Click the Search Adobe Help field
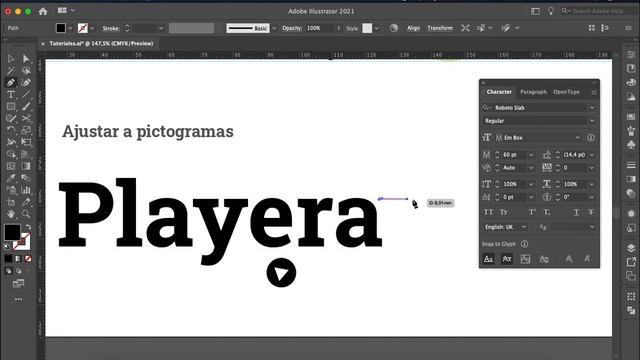Screen dimensions: 640x360 click(x=598, y=11)
